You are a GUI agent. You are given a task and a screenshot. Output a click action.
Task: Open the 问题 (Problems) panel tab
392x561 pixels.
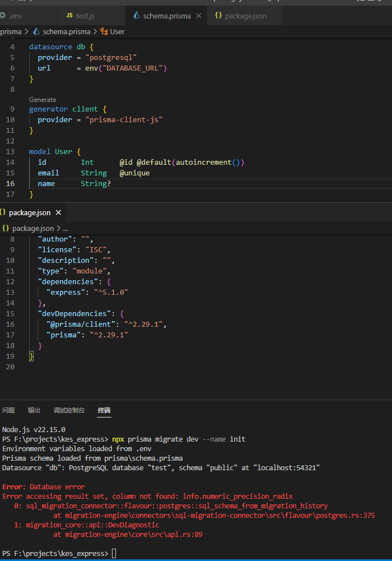[x=8, y=410]
